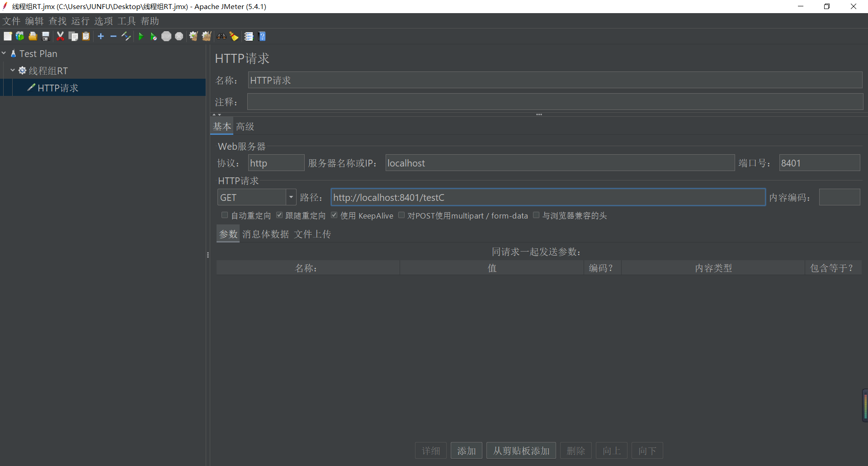Viewport: 868px width, 466px height.
Task: Click the Clear results broom icon
Action: tap(193, 36)
